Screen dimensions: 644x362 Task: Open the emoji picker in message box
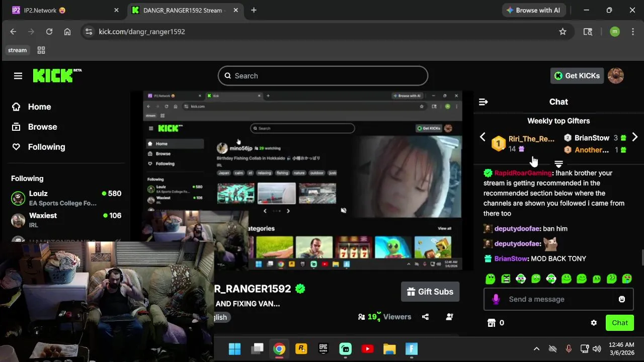tap(622, 299)
